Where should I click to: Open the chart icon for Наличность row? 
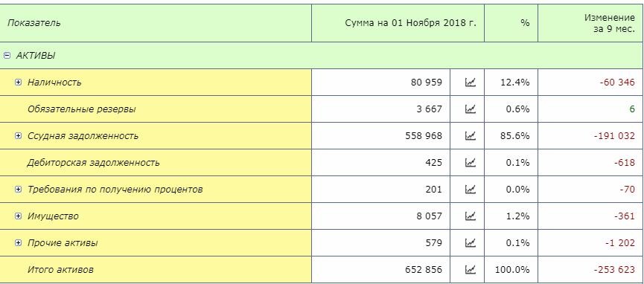point(470,83)
